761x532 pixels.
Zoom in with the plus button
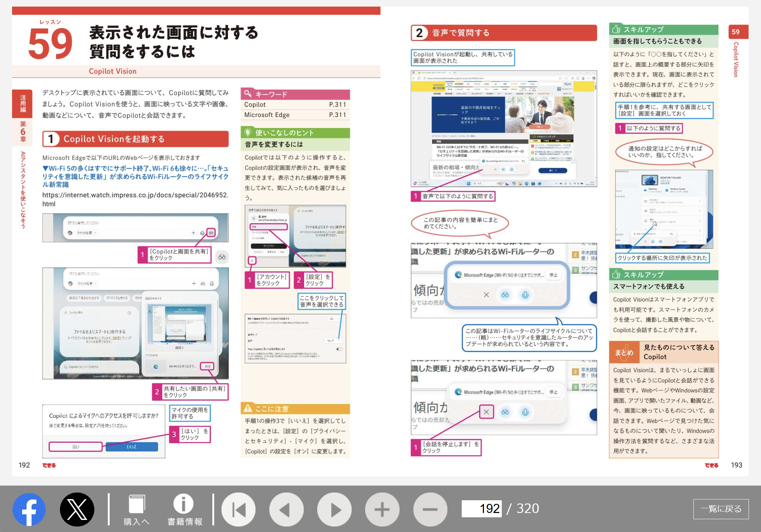(382, 509)
